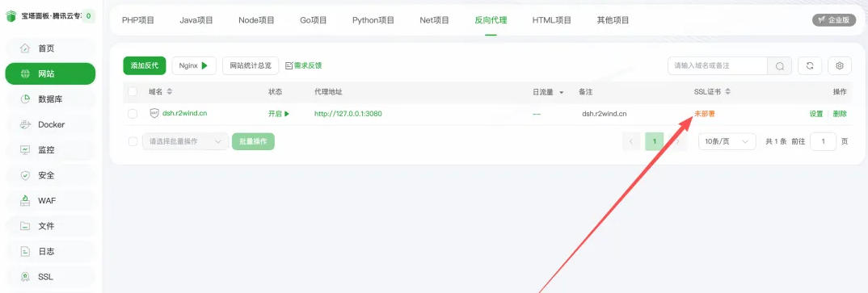This screenshot has width=868, height=293.
Task: Click the 备注 text dsh.r2wind.cn
Action: tap(605, 114)
